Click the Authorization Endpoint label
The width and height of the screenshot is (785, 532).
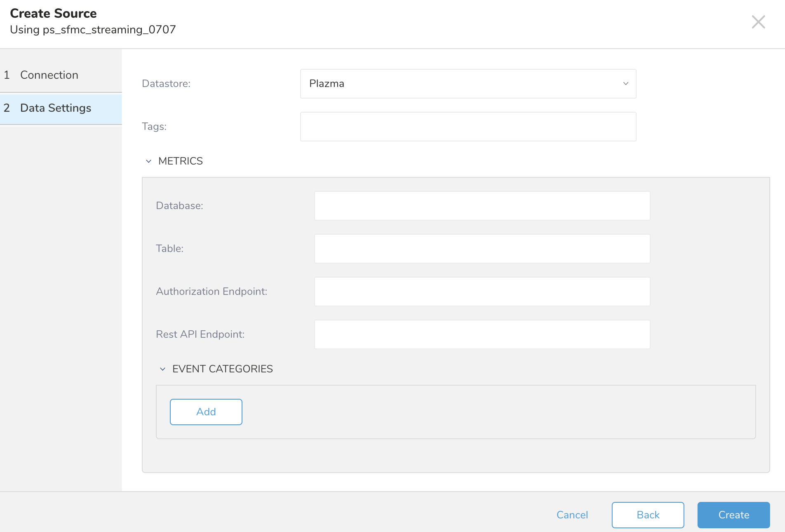[212, 292]
